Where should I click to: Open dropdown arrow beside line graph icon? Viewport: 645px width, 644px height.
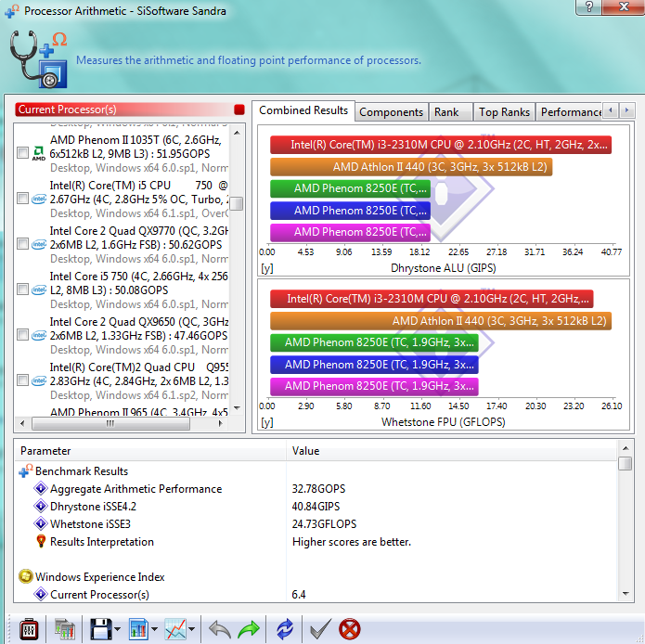tap(192, 629)
